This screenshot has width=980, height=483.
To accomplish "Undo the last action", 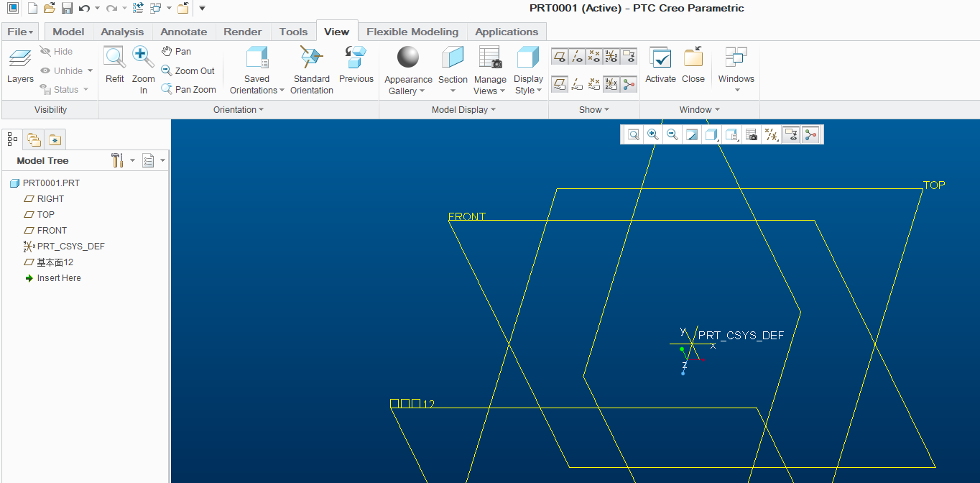I will [x=84, y=8].
